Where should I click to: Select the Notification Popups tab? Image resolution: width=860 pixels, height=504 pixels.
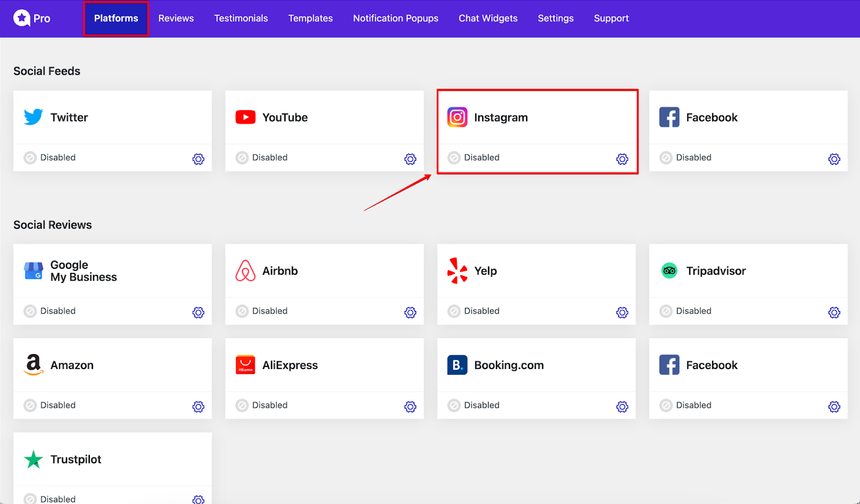396,18
